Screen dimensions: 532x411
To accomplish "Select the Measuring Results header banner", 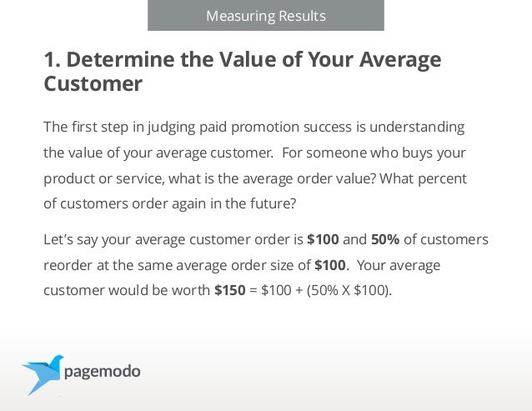I will click(x=266, y=15).
